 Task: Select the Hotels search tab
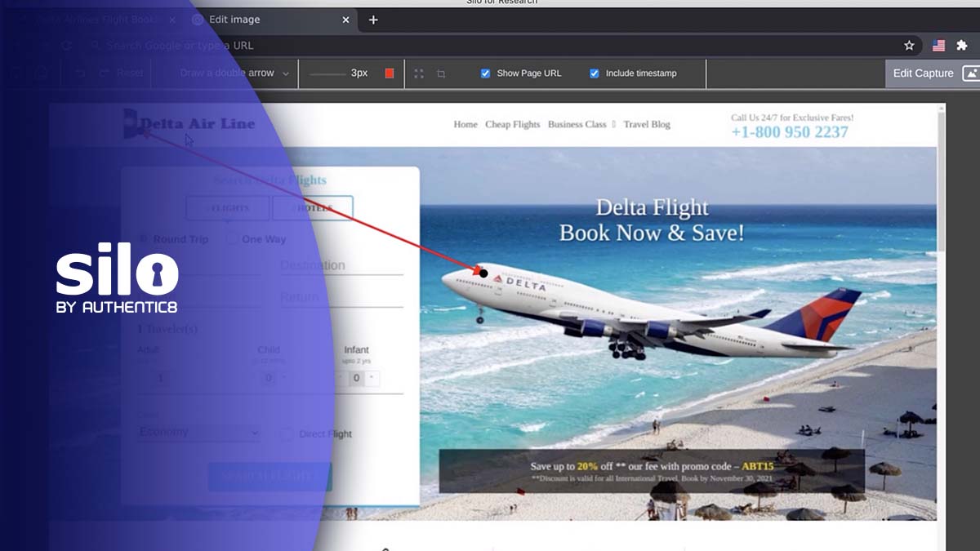tap(313, 208)
